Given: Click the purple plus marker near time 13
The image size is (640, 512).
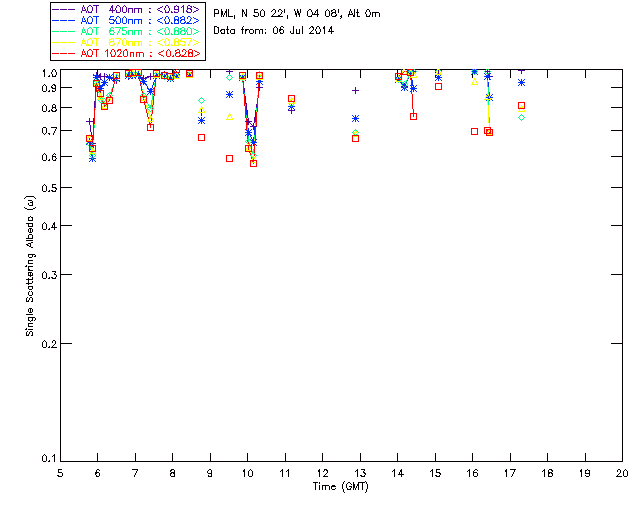Looking at the screenshot, I should (x=355, y=91).
